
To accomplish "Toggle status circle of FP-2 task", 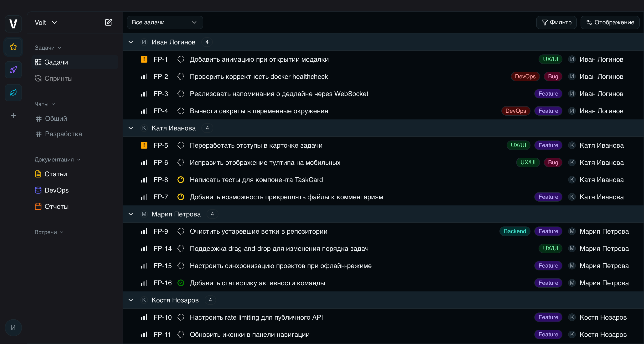I will pos(181,77).
